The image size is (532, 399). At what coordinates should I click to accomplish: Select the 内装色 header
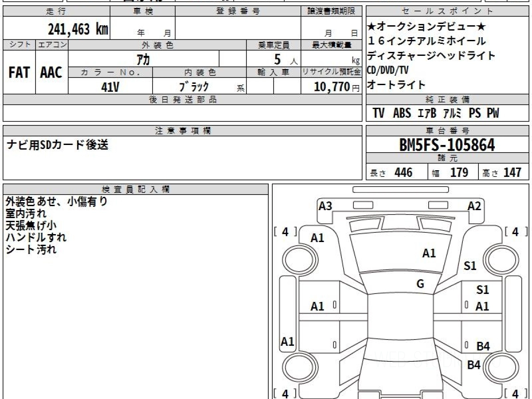tap(199, 72)
